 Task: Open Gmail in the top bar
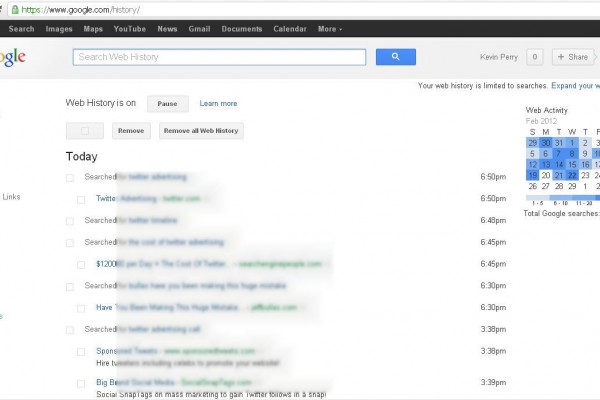[x=199, y=29]
